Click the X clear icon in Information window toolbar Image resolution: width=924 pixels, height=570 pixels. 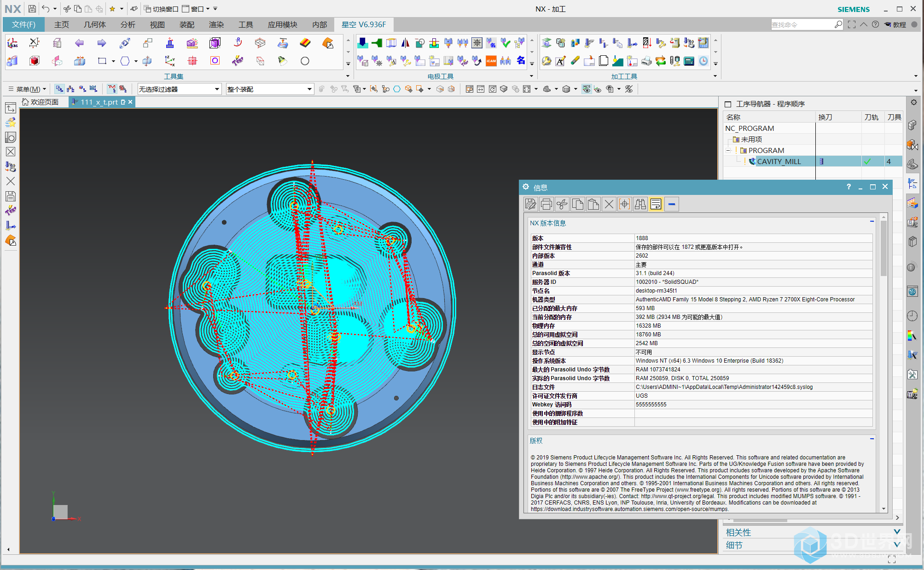pyautogui.click(x=609, y=204)
